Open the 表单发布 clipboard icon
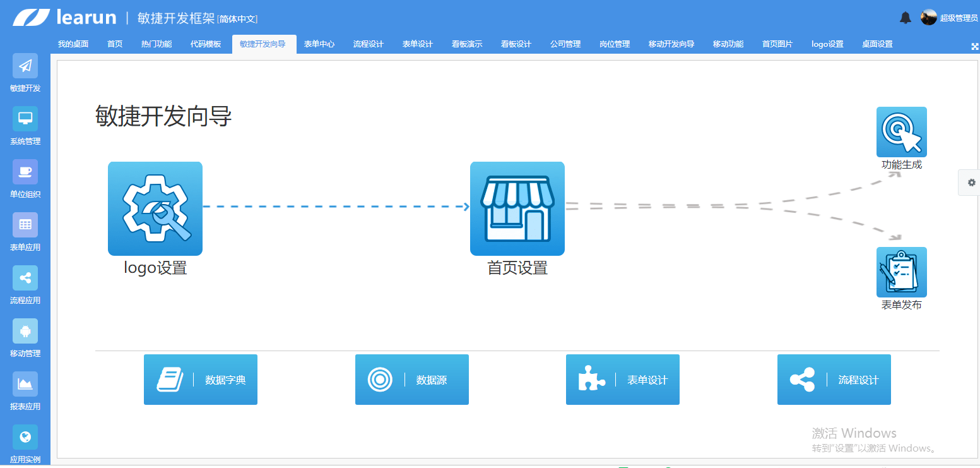Image resolution: width=980 pixels, height=468 pixels. (x=901, y=272)
